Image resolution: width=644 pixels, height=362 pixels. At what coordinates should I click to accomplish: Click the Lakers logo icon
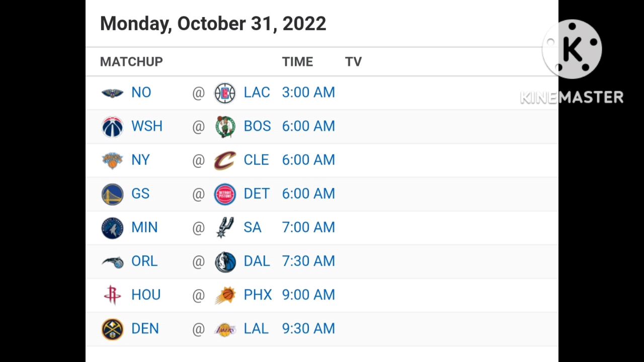[225, 329]
